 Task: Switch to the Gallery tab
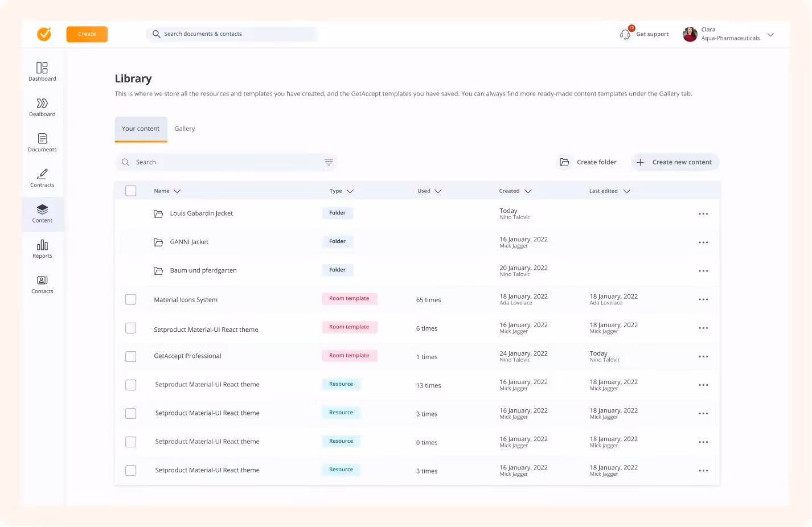[184, 128]
